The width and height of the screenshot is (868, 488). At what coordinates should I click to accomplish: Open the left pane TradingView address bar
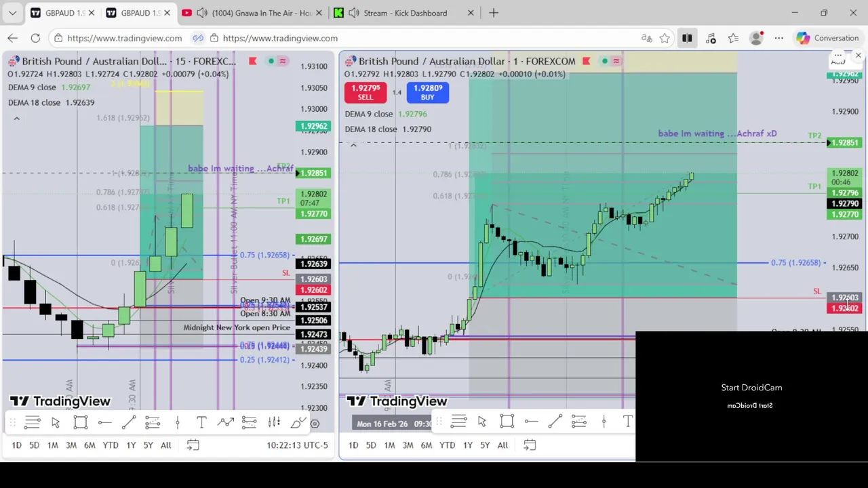click(125, 38)
